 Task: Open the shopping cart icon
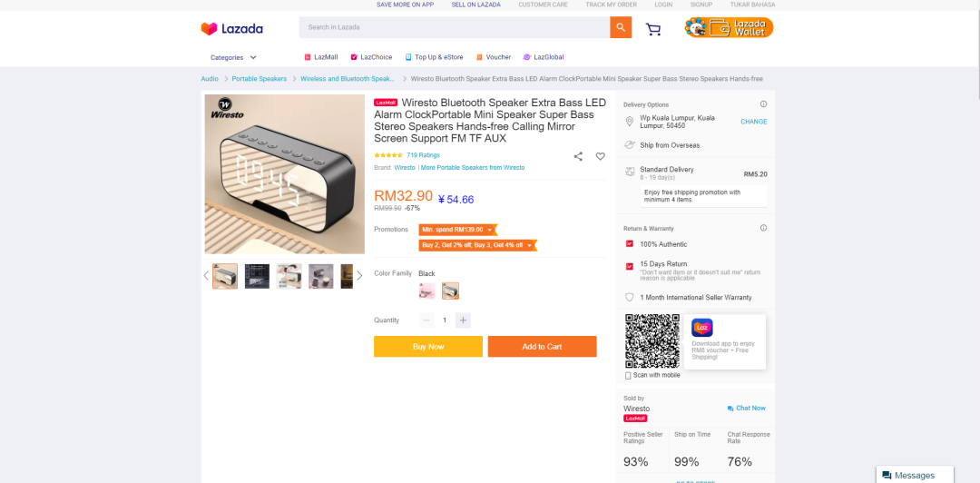coord(653,29)
